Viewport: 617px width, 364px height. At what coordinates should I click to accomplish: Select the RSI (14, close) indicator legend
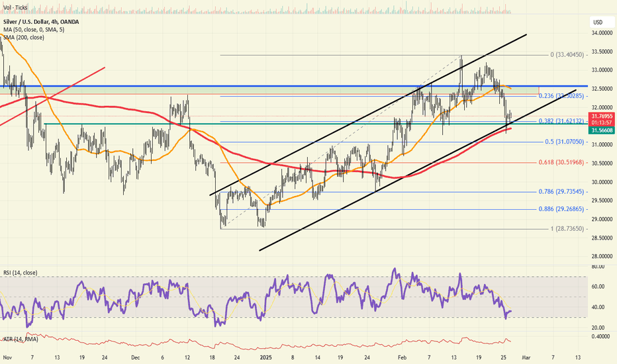[20, 273]
